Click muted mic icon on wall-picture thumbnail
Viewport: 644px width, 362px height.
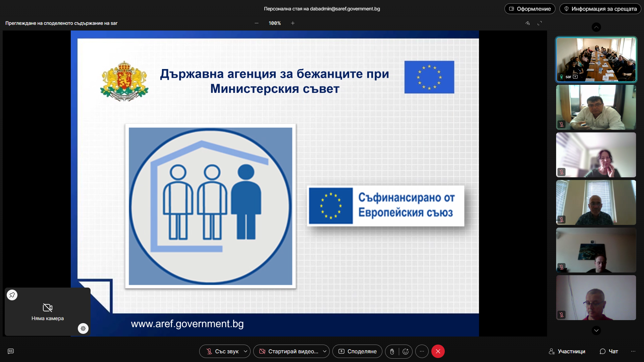[x=561, y=267]
